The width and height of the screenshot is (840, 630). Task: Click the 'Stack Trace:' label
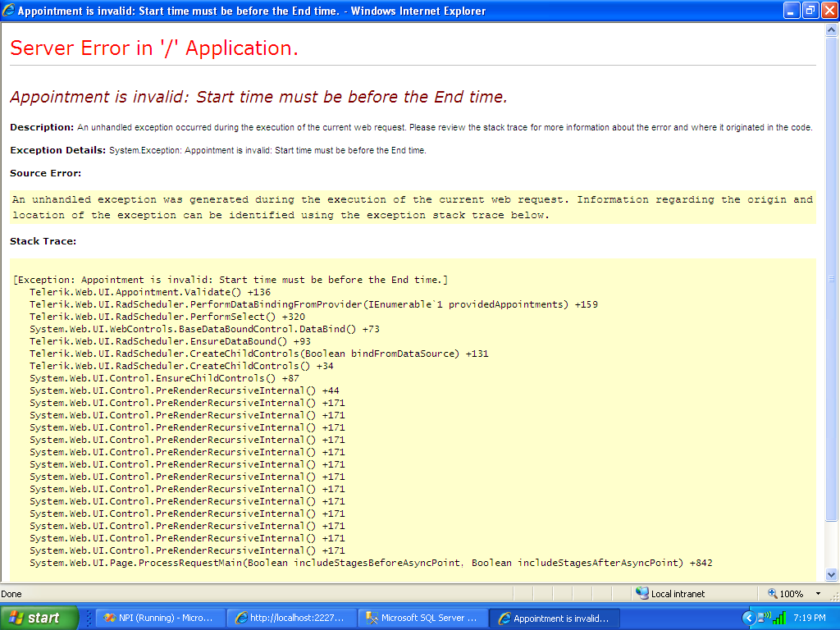coord(43,241)
